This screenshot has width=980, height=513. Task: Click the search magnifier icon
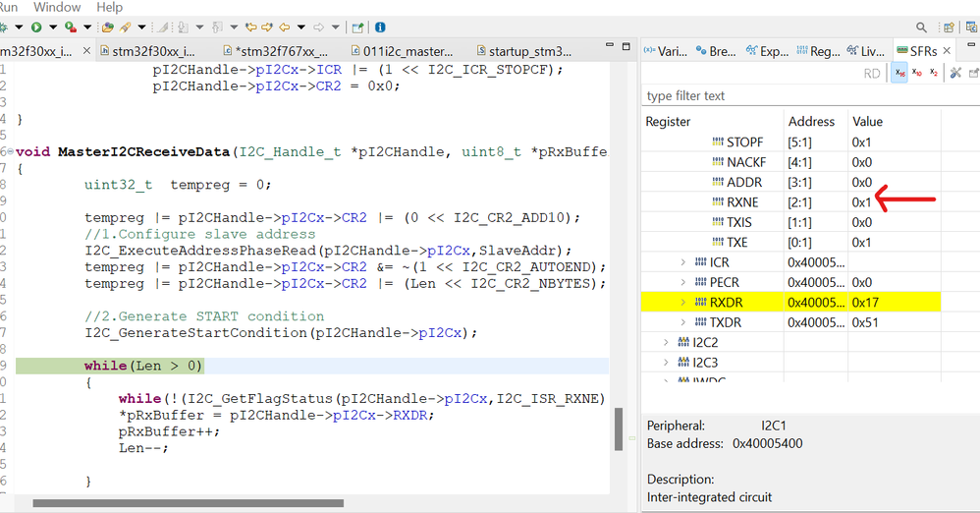[921, 28]
